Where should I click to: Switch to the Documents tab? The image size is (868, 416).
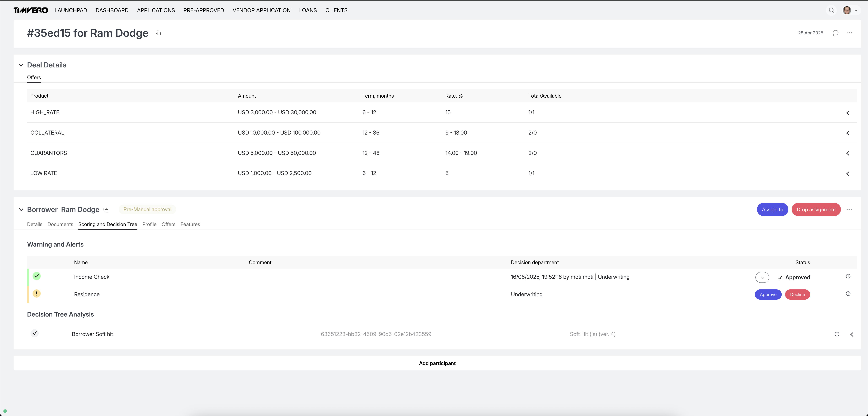[x=60, y=224]
